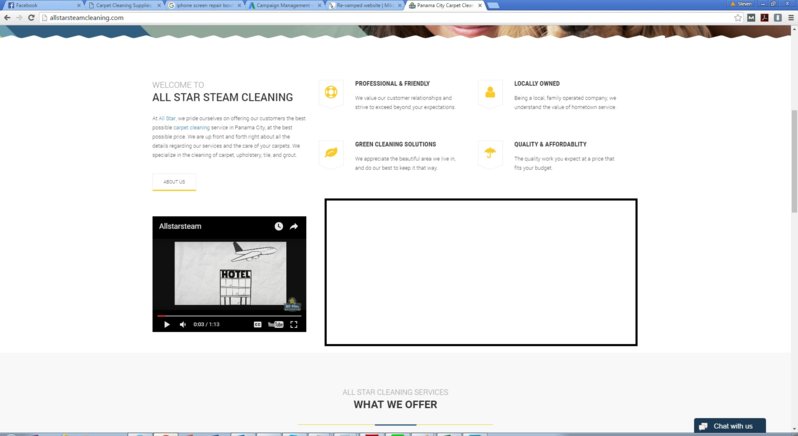Open video on YouTube via logo

point(275,324)
